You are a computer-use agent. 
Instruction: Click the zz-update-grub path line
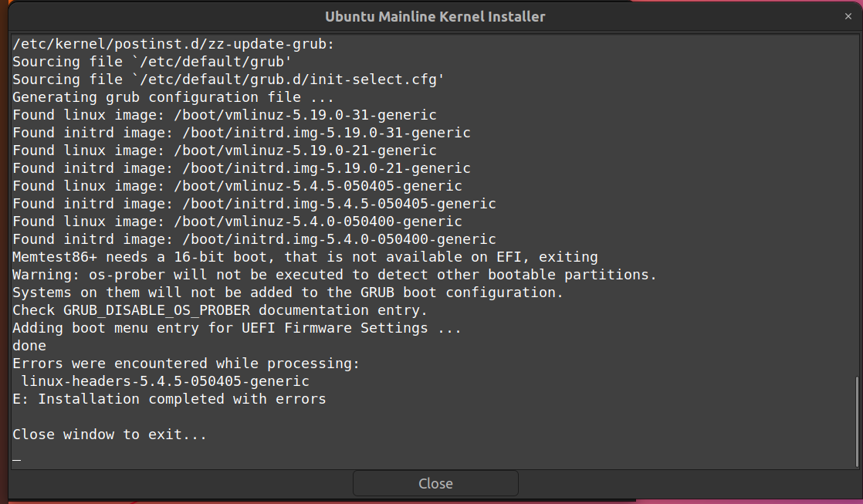pos(173,44)
